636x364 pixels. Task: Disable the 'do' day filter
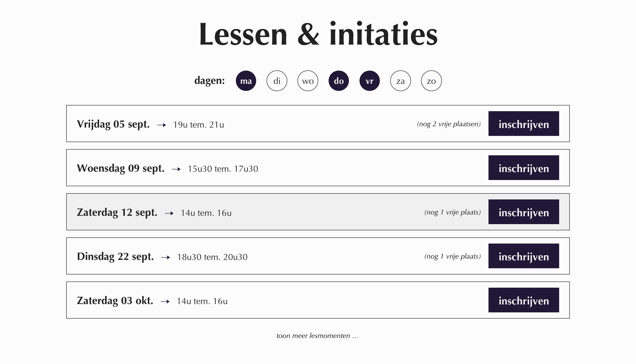[x=339, y=81]
